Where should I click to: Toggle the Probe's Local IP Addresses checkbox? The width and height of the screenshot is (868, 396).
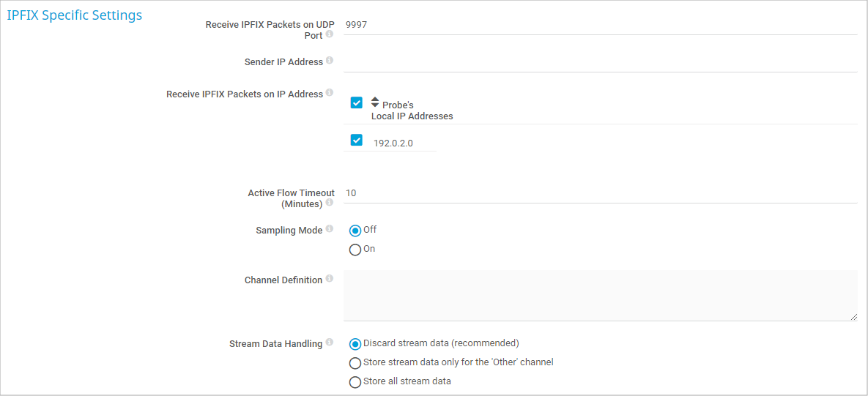click(x=357, y=102)
